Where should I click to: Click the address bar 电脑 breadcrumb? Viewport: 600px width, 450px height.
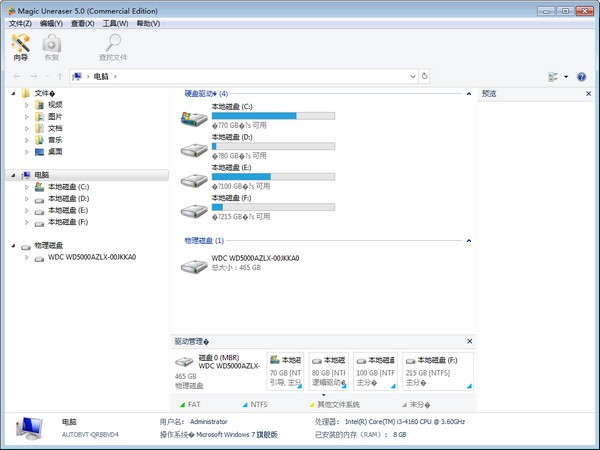click(x=101, y=77)
